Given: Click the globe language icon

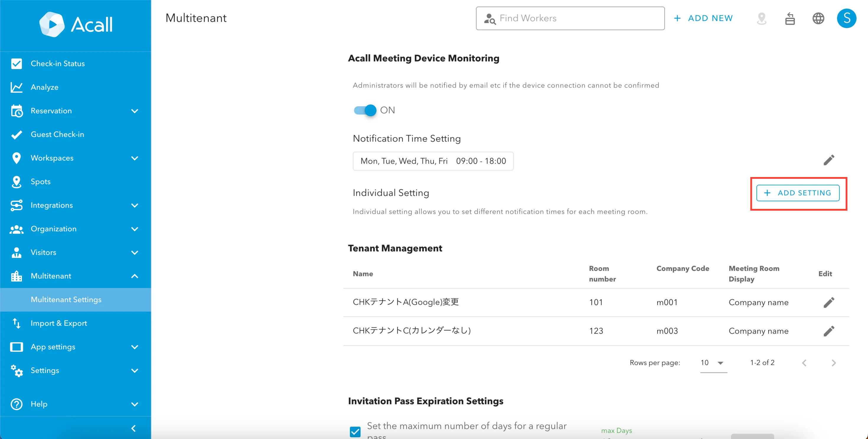Looking at the screenshot, I should point(818,19).
